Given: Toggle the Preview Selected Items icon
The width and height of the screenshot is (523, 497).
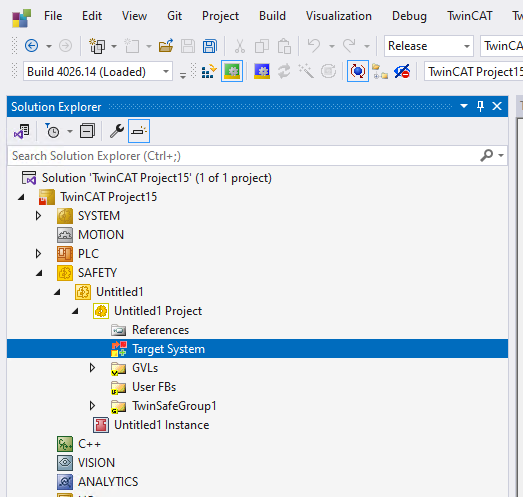Looking at the screenshot, I should coord(139,131).
